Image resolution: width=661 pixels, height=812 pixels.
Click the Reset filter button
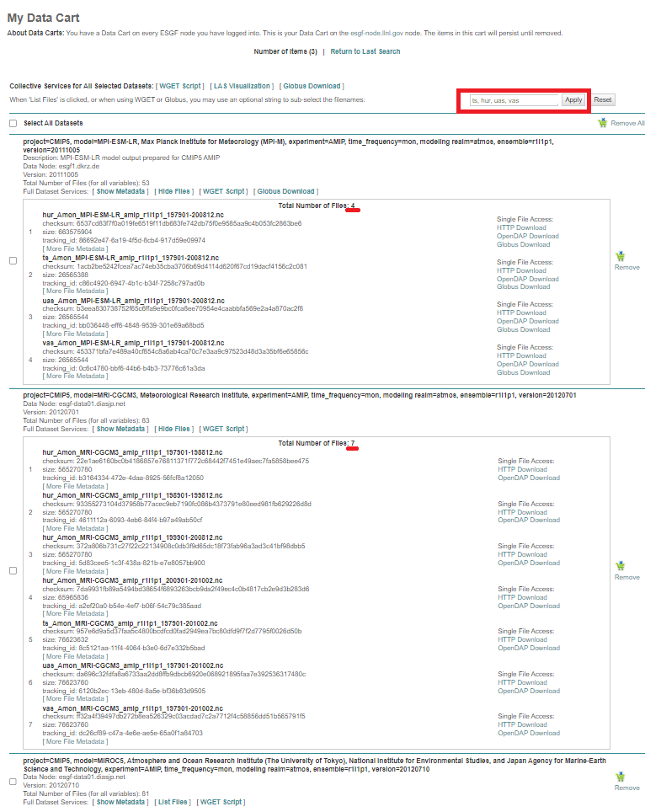[x=603, y=99]
